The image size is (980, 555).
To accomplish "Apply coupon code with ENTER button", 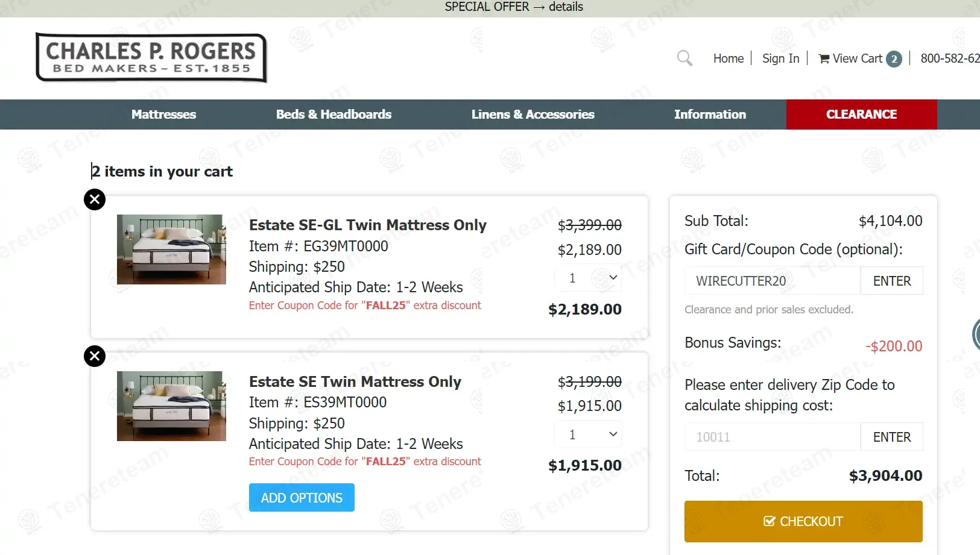I will 891,281.
